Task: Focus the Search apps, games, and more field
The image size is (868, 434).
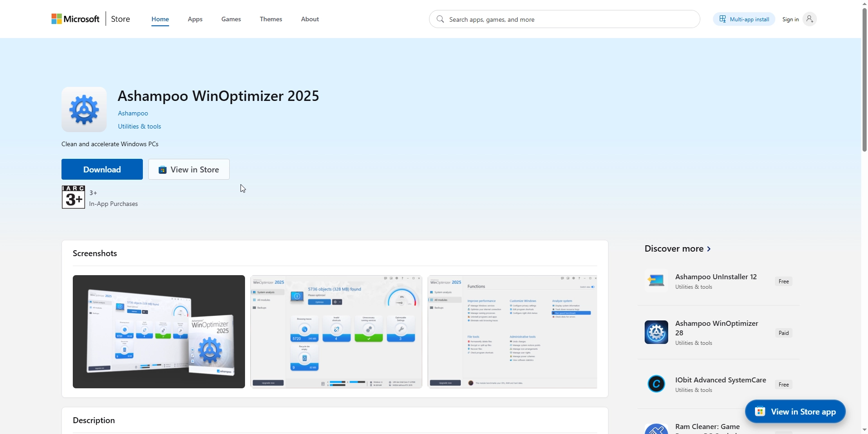Action: tap(565, 19)
